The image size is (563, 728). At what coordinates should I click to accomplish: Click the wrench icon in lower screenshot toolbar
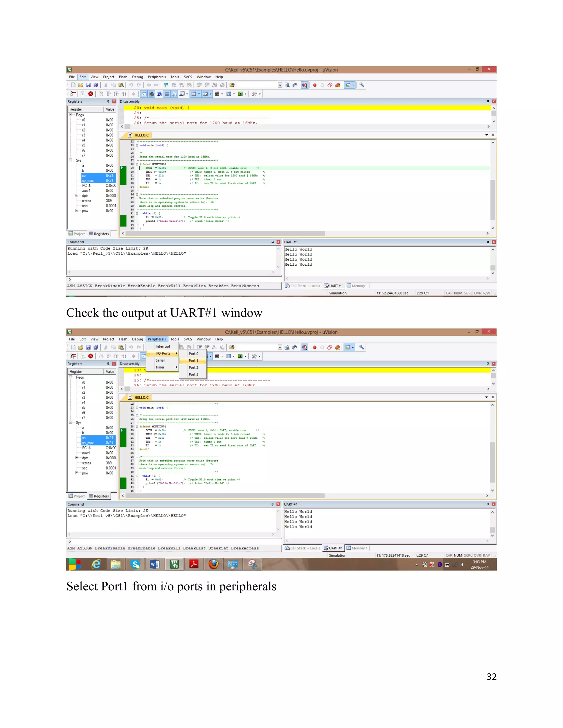(361, 347)
